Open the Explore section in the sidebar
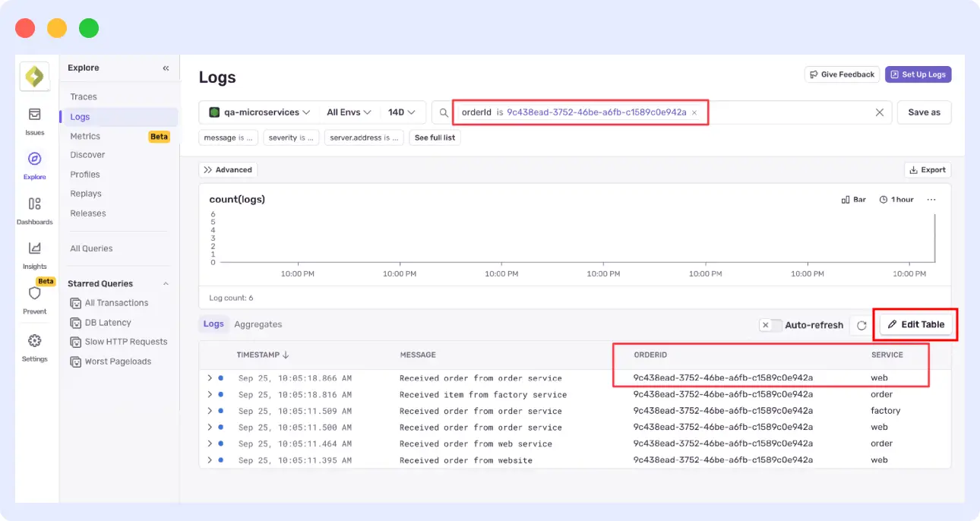The width and height of the screenshot is (980, 521). [x=34, y=166]
